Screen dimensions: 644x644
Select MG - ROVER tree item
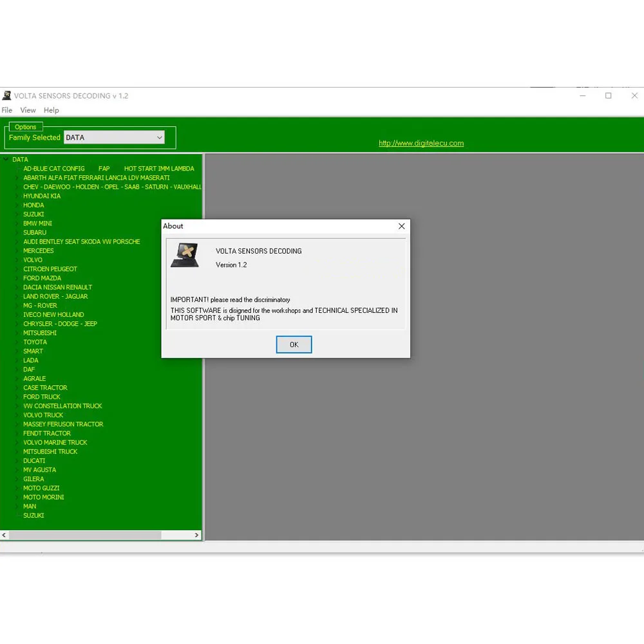point(40,305)
